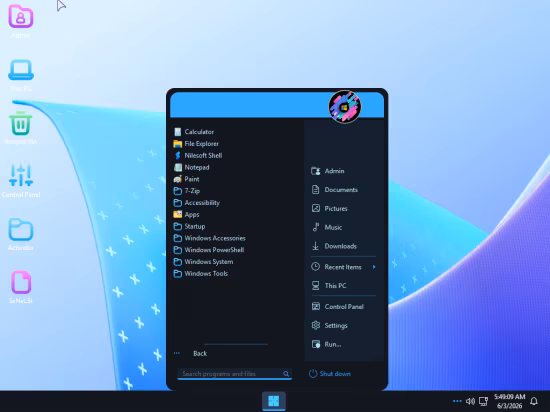Click the Start button on taskbar

274,401
